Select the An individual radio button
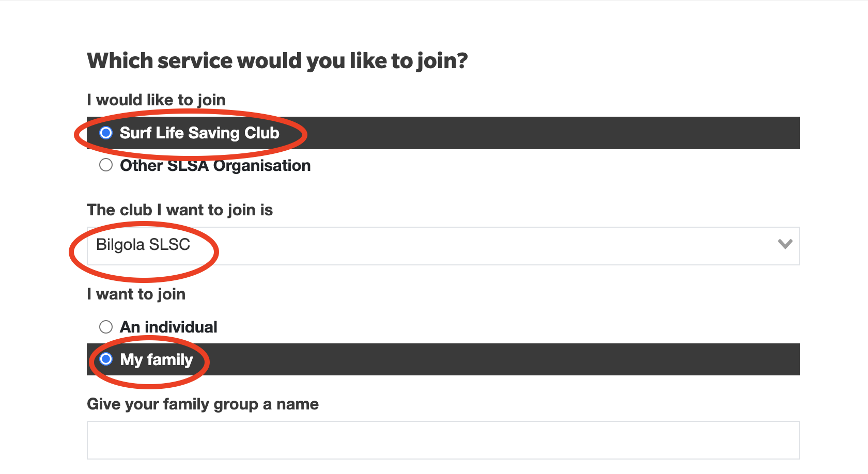Viewport: 868px width, 474px height. coord(106,327)
